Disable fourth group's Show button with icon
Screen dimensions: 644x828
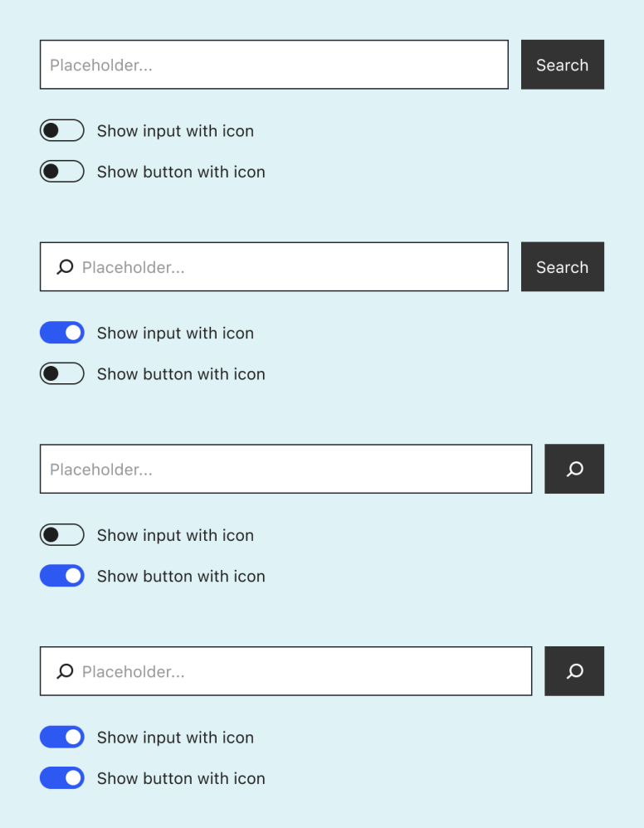(x=61, y=778)
